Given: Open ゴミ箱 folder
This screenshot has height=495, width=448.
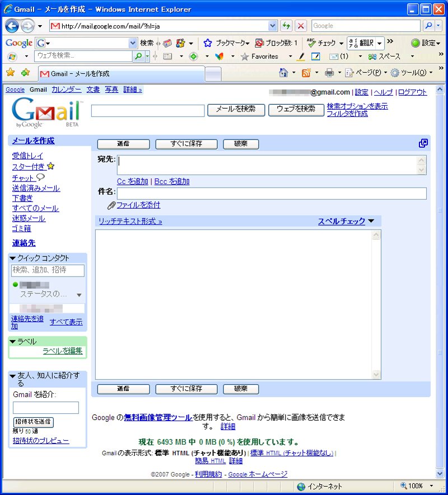Looking at the screenshot, I should point(21,229).
